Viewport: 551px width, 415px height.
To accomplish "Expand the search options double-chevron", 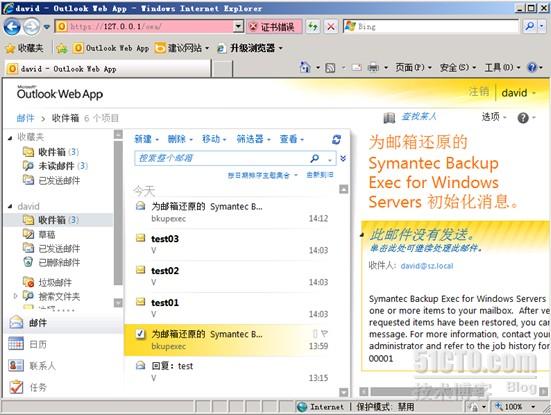I will 343,158.
